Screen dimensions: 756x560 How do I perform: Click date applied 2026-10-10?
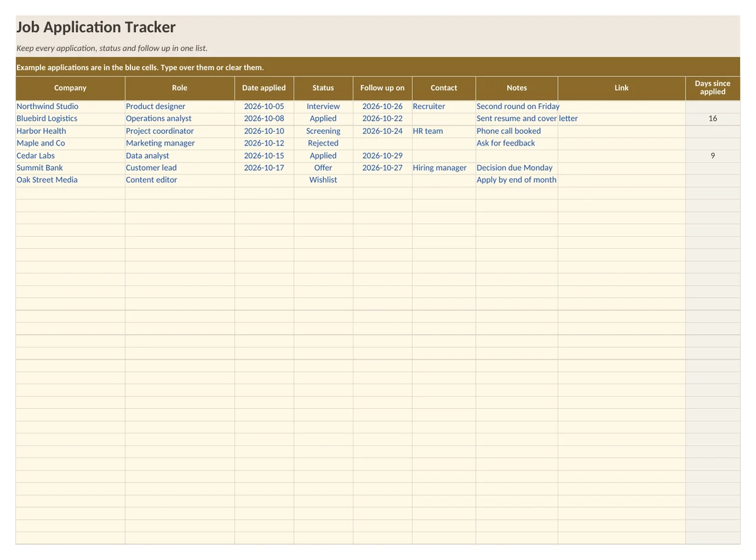pos(264,131)
